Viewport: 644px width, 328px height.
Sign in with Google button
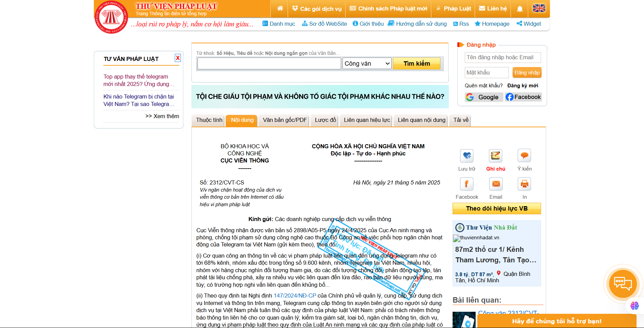pyautogui.click(x=484, y=97)
